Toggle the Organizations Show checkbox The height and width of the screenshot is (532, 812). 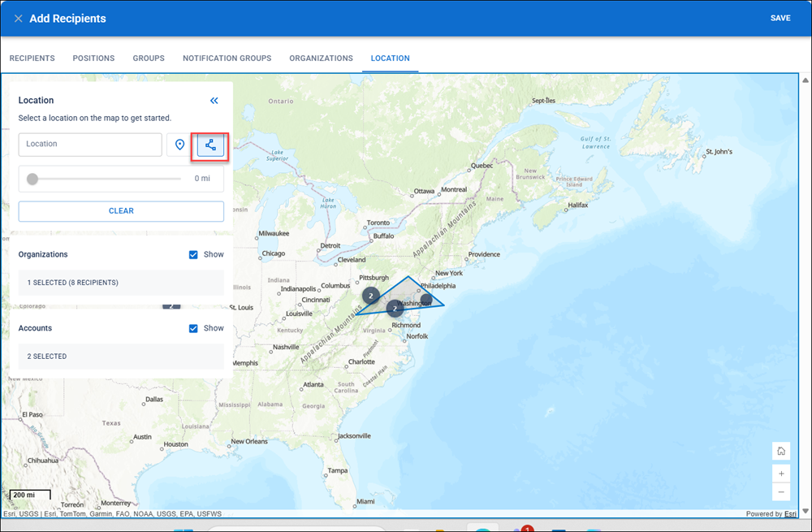[193, 254]
